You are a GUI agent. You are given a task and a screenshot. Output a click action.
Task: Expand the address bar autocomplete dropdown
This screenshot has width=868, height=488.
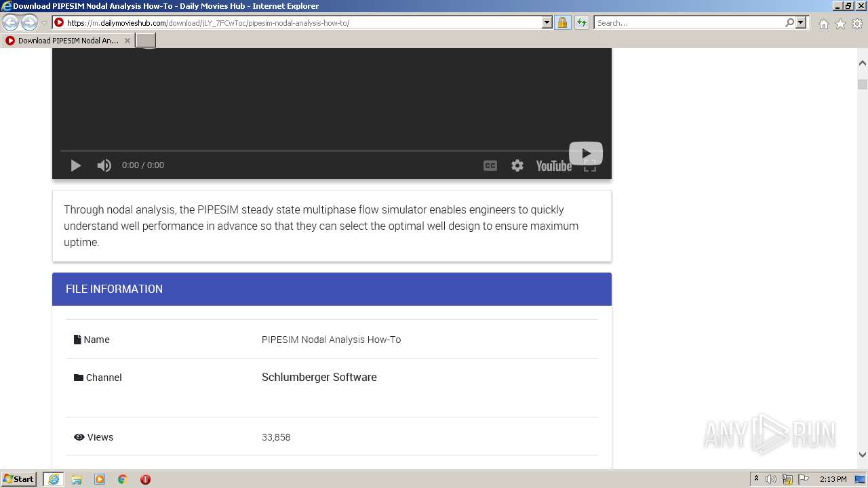click(x=547, y=22)
